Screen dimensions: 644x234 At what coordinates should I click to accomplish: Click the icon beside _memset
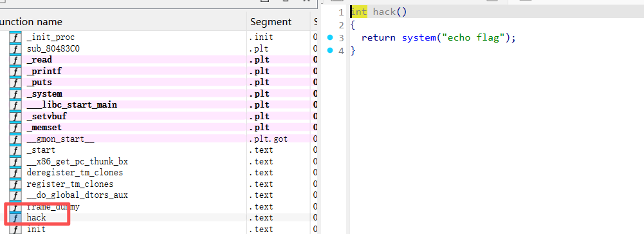pos(15,128)
